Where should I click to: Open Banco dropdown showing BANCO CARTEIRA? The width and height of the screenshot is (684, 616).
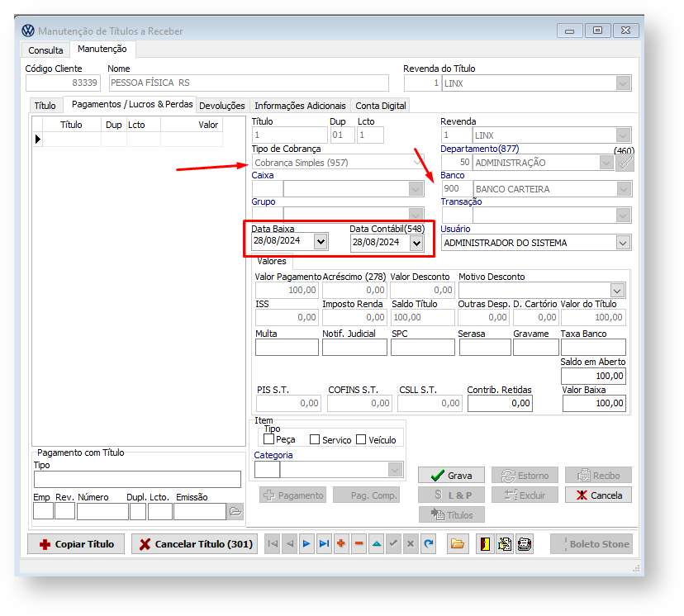click(624, 189)
